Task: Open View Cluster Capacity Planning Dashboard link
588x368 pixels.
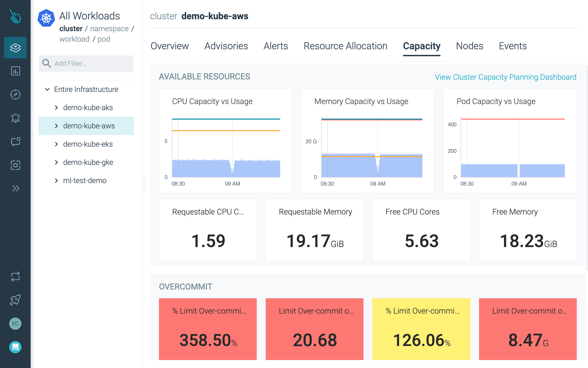Action: click(505, 77)
